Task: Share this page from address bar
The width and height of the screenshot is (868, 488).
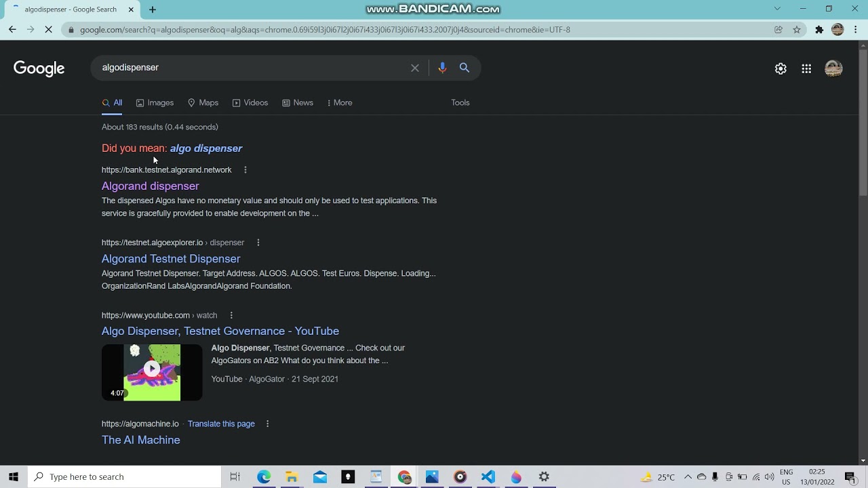Action: point(778,29)
